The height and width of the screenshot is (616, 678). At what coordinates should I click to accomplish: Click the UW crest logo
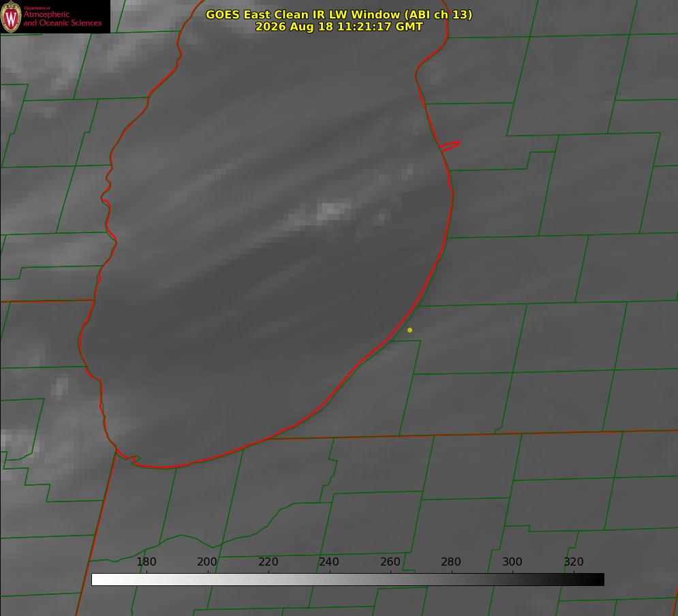(11, 16)
